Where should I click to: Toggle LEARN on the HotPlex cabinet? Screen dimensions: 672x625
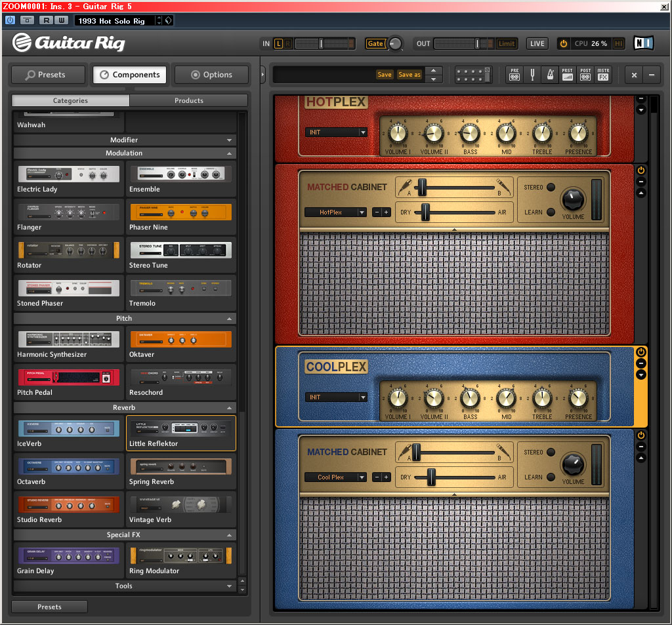[551, 212]
